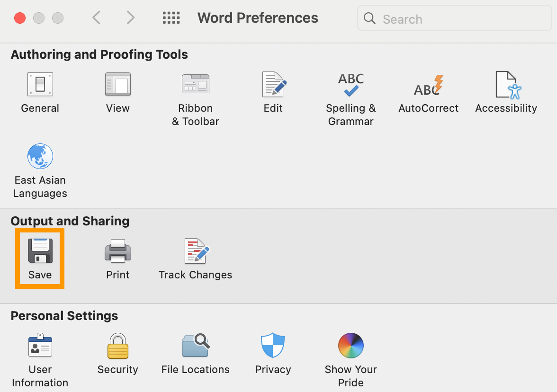Go forward with the right chevron
This screenshot has height=392, width=557.
130,18
